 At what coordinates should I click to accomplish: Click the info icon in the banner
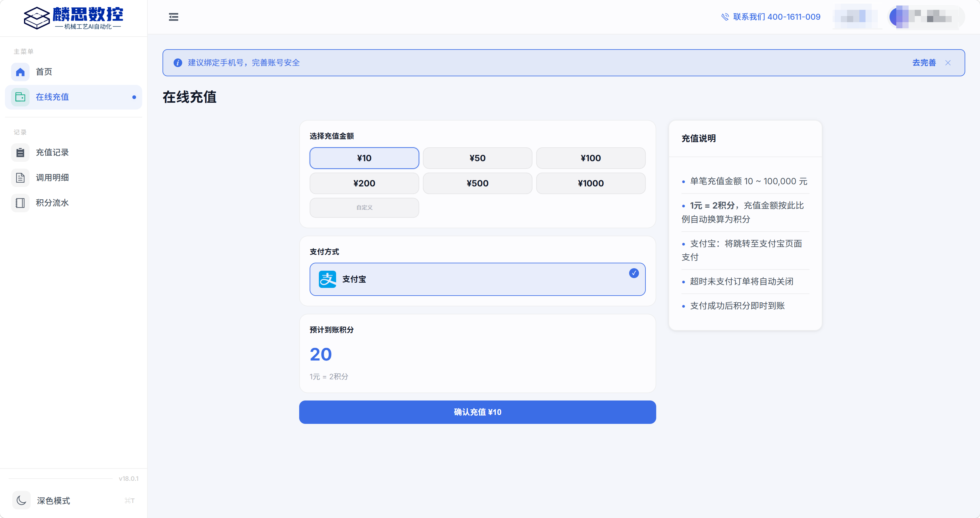[178, 63]
